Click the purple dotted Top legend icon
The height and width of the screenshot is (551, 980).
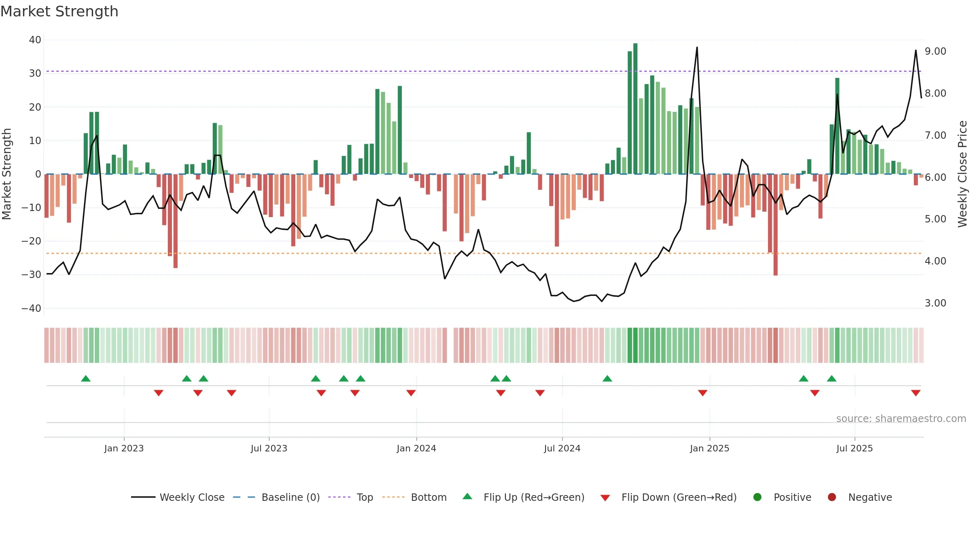[x=339, y=497]
